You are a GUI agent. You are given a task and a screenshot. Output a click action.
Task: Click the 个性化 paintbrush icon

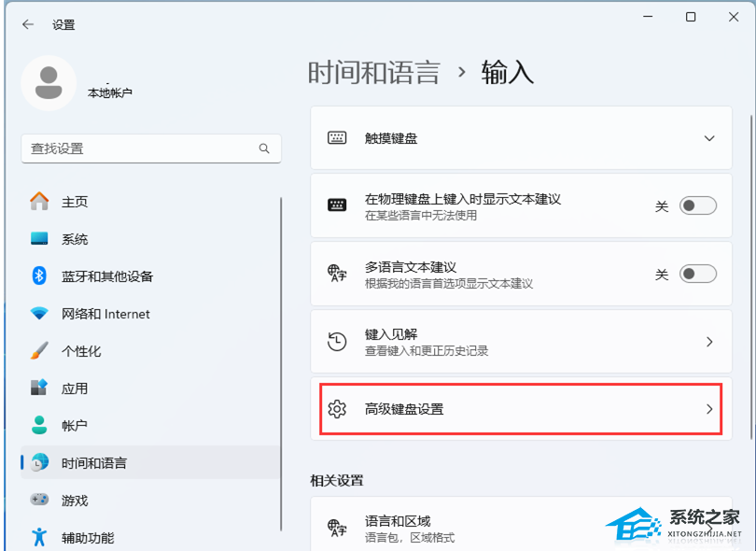[x=39, y=351]
